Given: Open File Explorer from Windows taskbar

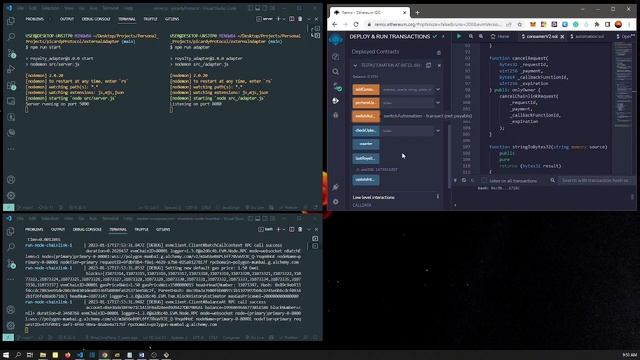Looking at the screenshot, I should (42, 355).
